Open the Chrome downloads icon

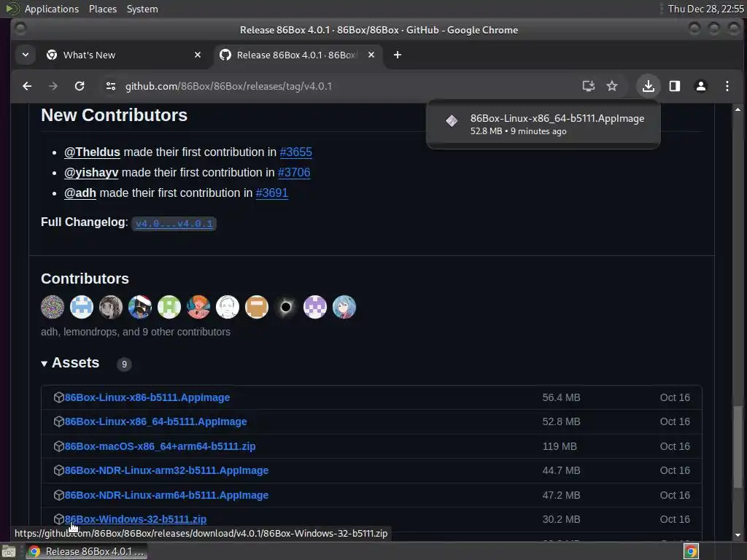pos(648,86)
